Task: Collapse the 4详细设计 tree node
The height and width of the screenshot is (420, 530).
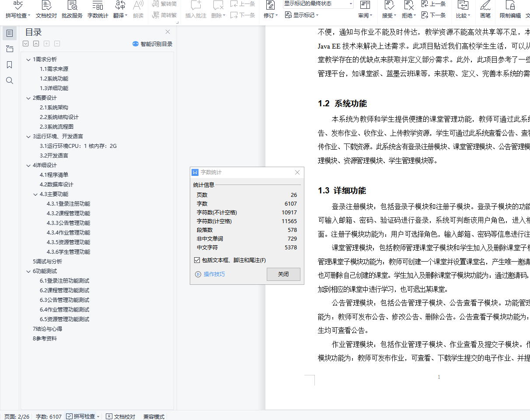Action: [x=29, y=165]
